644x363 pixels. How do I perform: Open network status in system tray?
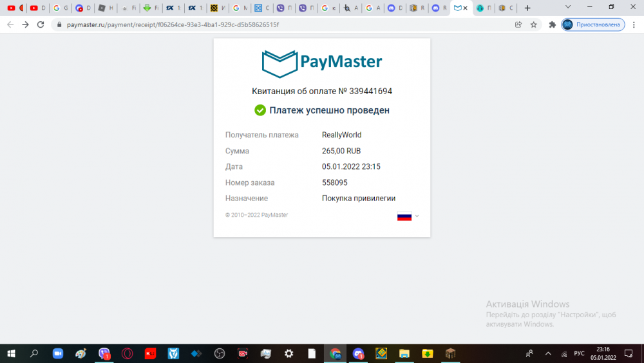coord(564,354)
